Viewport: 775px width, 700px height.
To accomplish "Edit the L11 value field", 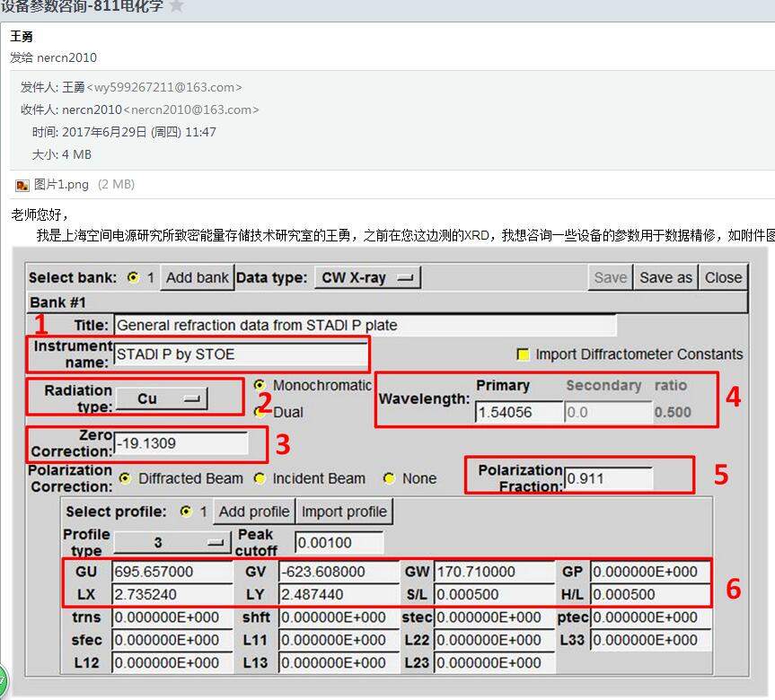I will click(x=339, y=640).
